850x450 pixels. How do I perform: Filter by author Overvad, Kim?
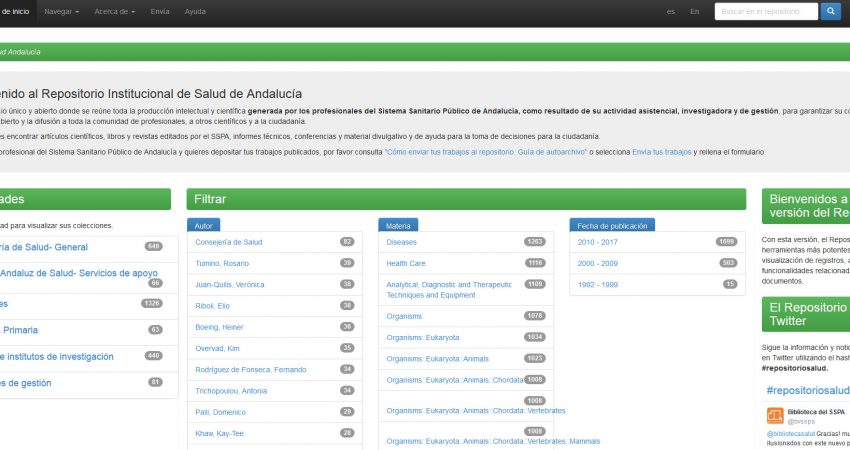pos(217,348)
